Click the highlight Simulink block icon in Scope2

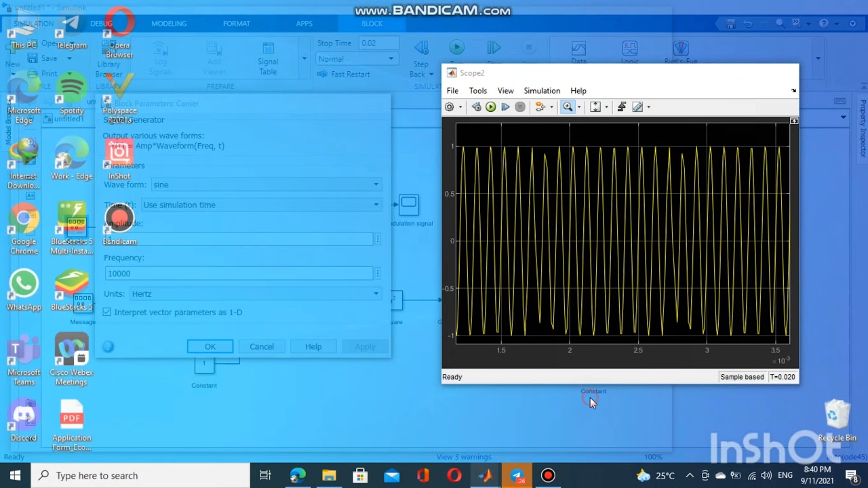tap(540, 107)
